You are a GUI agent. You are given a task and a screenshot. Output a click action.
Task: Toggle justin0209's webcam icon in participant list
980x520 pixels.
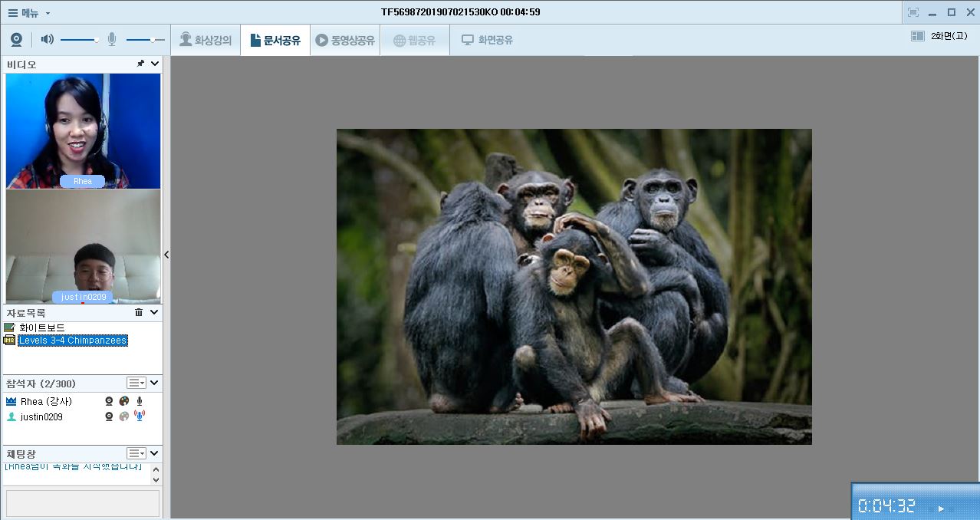[x=110, y=416]
